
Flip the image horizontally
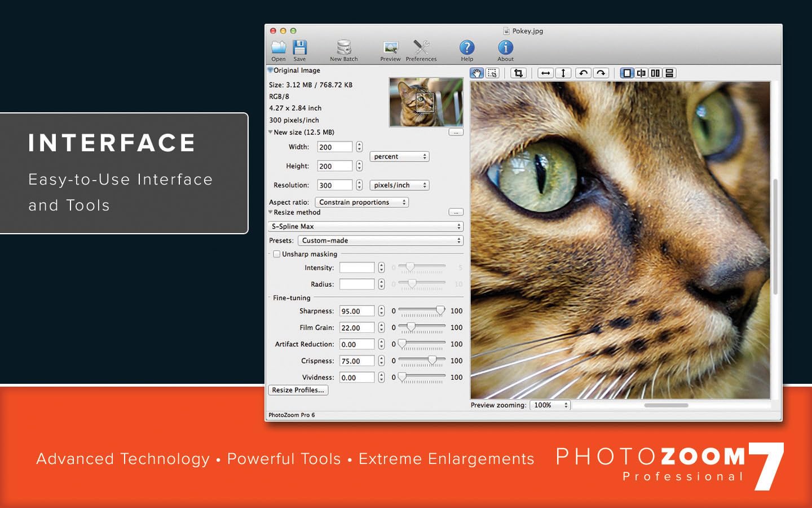click(545, 73)
